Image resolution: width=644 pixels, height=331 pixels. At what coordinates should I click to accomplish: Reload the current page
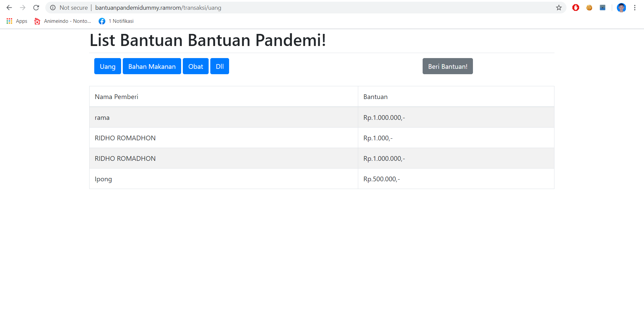36,7
